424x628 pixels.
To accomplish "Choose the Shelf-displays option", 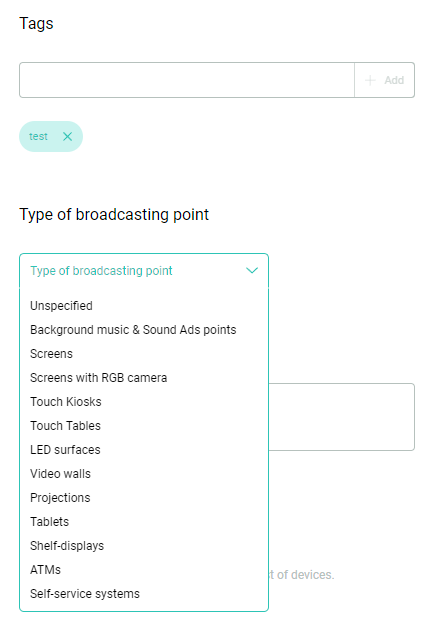I will point(67,546).
